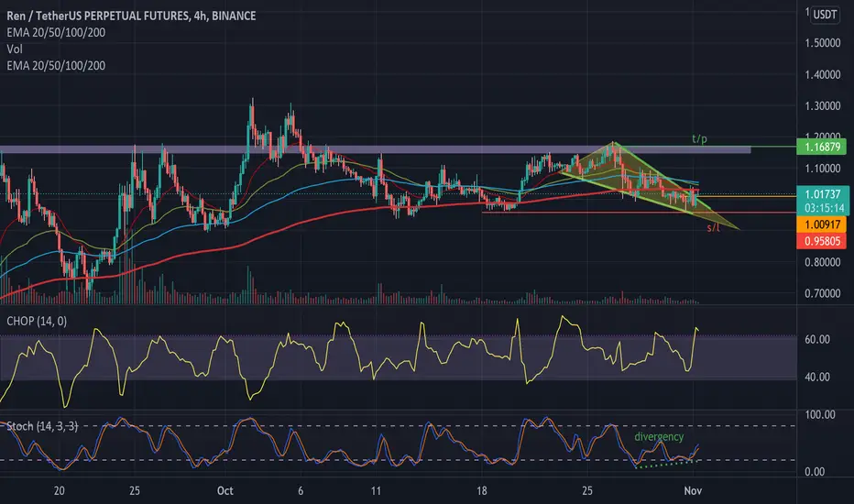This screenshot has height=504, width=854.
Task: Click the 1.50000 price scale value
Action: click(823, 43)
